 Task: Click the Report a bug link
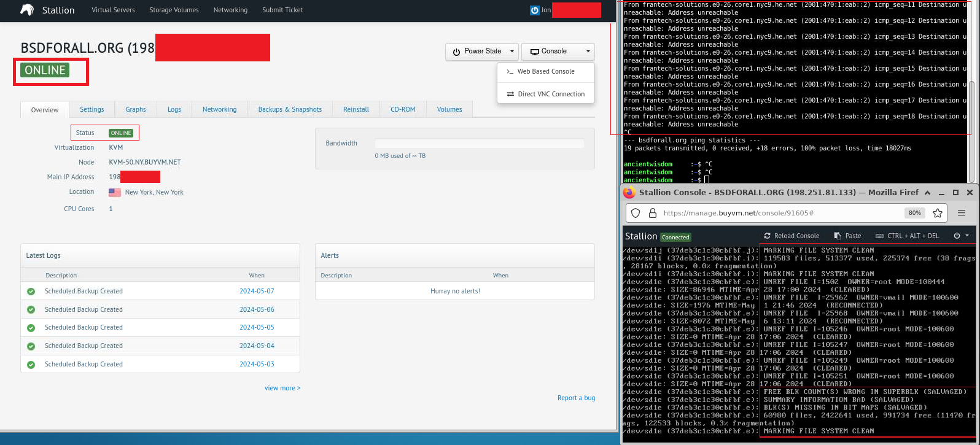pos(576,398)
